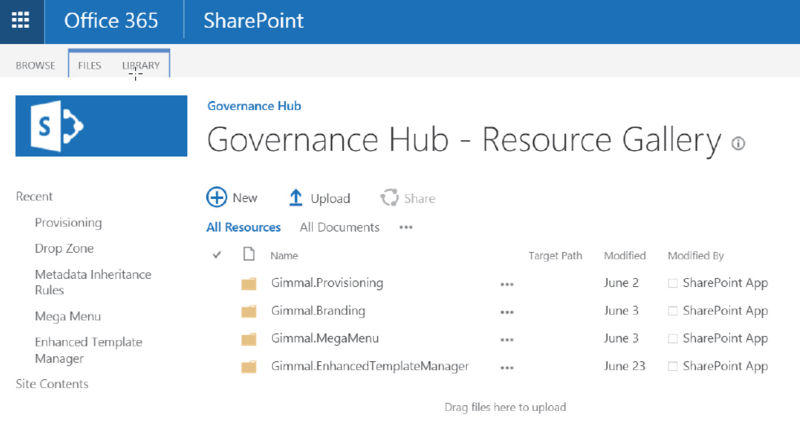Click the Gimmal.MegaMenu folder icon
Image resolution: width=800 pixels, height=424 pixels.
[x=250, y=339]
